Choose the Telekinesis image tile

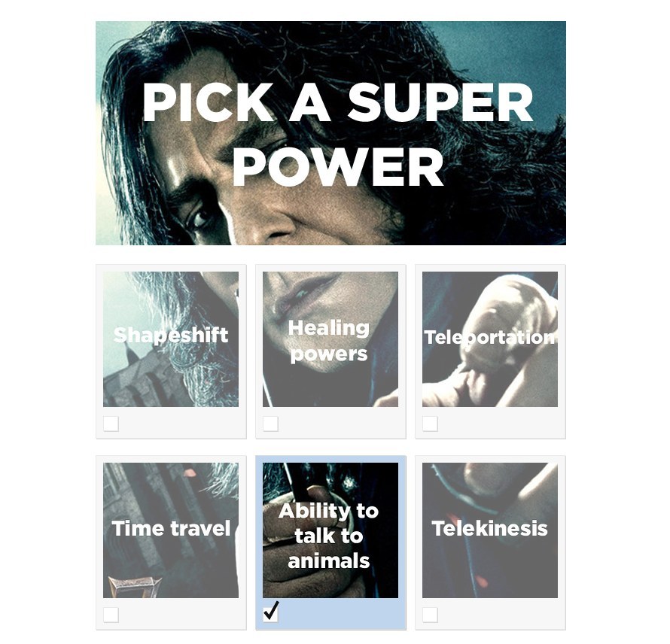[490, 530]
